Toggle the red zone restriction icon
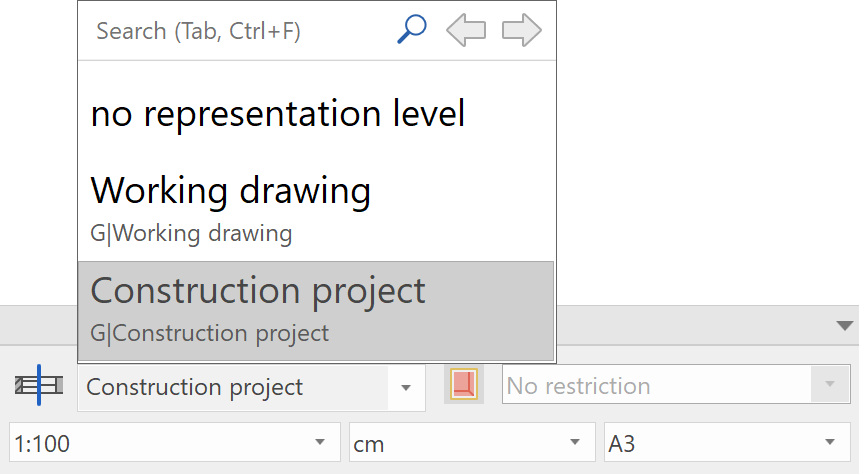859x474 pixels. pos(464,385)
